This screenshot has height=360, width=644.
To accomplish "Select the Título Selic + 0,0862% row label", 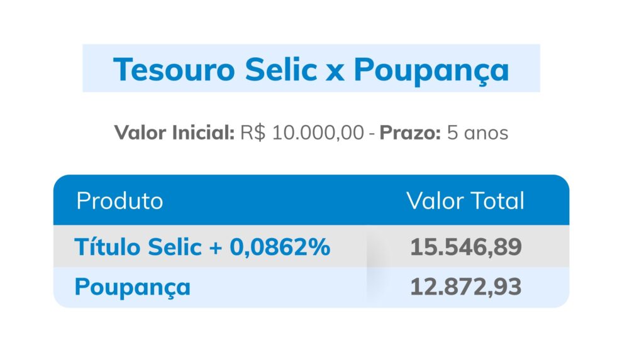I will point(202,247).
